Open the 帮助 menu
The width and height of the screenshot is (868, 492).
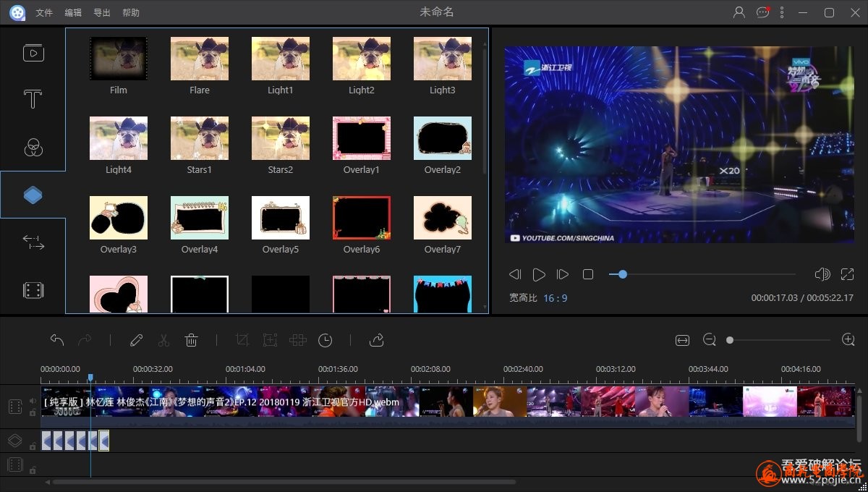131,13
